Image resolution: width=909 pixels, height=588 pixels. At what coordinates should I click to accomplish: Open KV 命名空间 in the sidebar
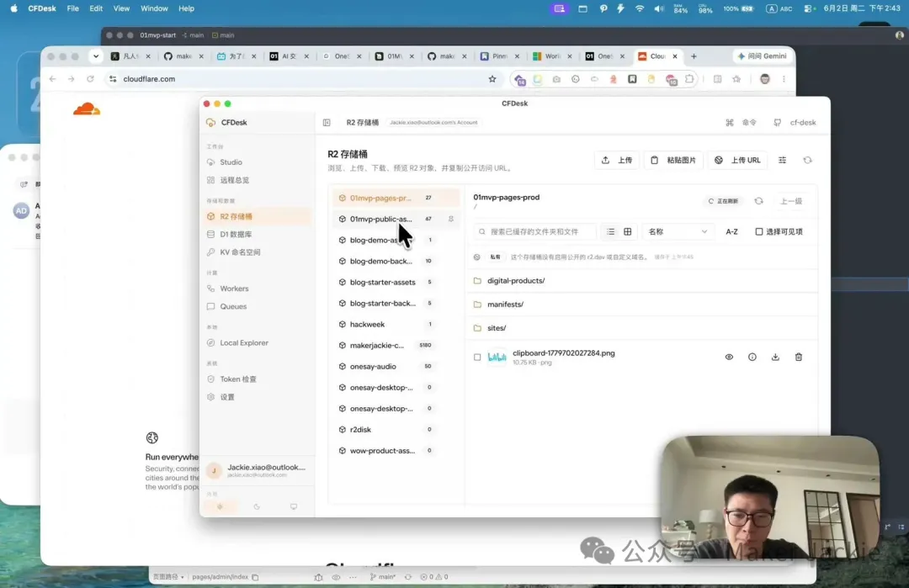[x=240, y=252]
